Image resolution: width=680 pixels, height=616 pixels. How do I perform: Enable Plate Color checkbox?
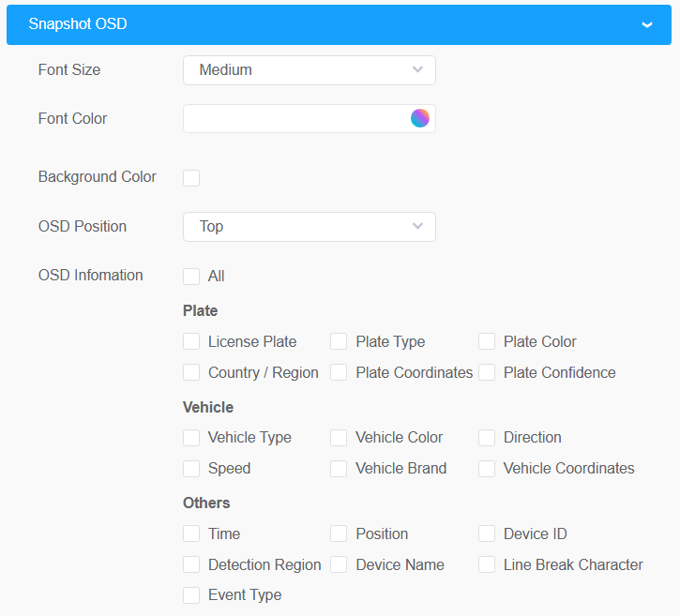point(487,341)
